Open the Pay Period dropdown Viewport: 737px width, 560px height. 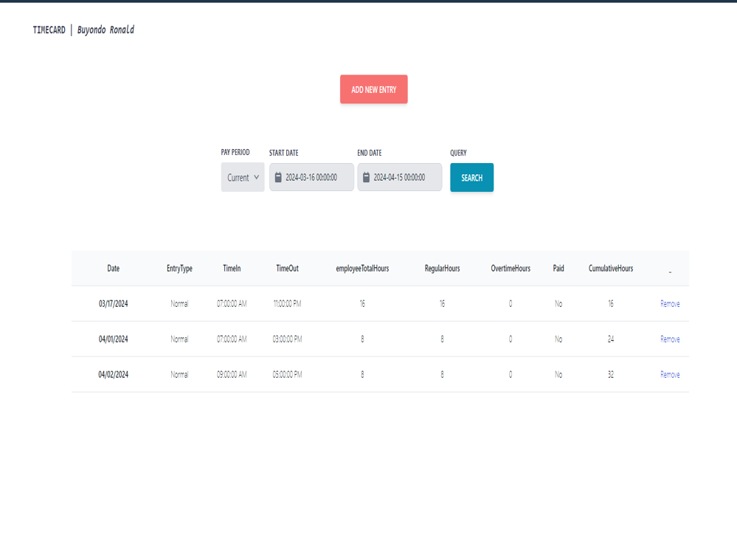pos(243,177)
